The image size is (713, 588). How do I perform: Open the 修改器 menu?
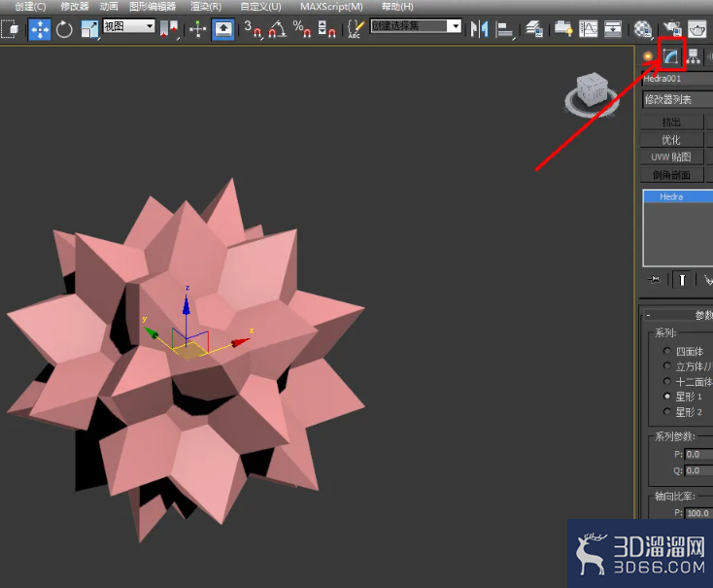pos(75,7)
